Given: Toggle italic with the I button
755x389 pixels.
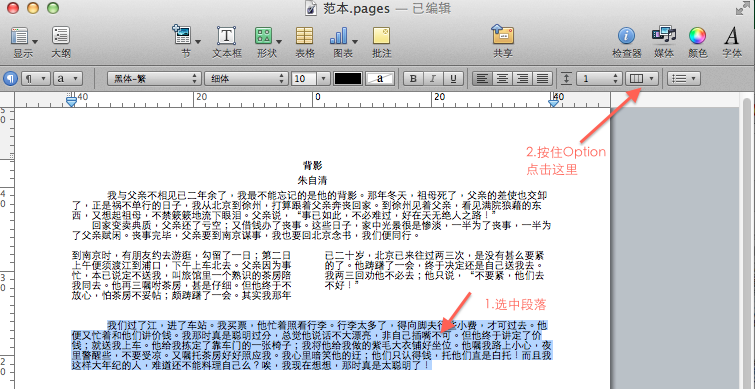Looking at the screenshot, I should point(433,78).
